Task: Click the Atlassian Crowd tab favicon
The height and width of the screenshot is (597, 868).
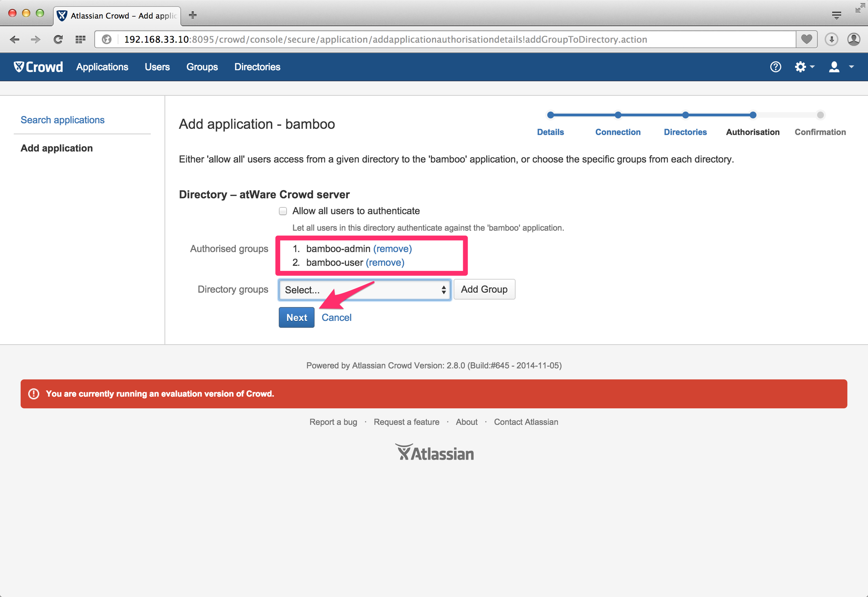Action: [62, 16]
